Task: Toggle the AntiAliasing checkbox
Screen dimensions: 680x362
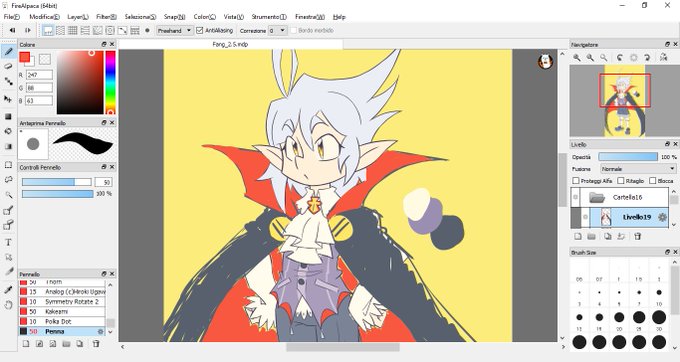Action: click(x=199, y=30)
